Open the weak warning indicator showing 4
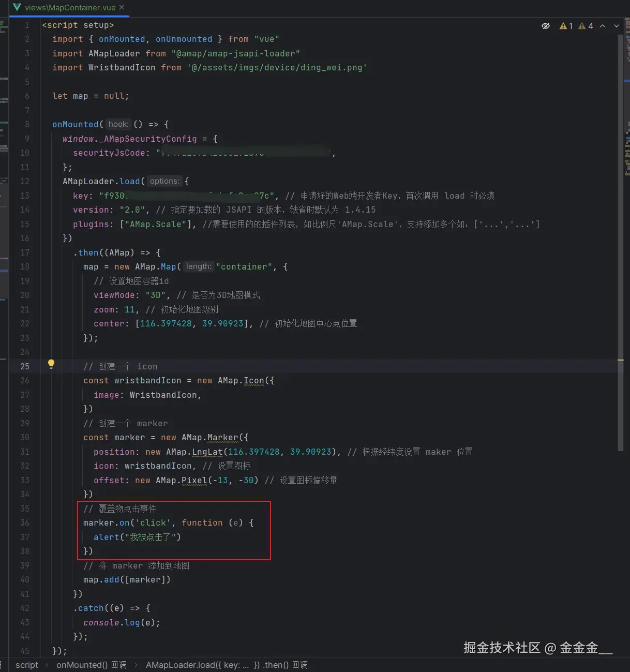This screenshot has width=630, height=672. click(x=586, y=26)
